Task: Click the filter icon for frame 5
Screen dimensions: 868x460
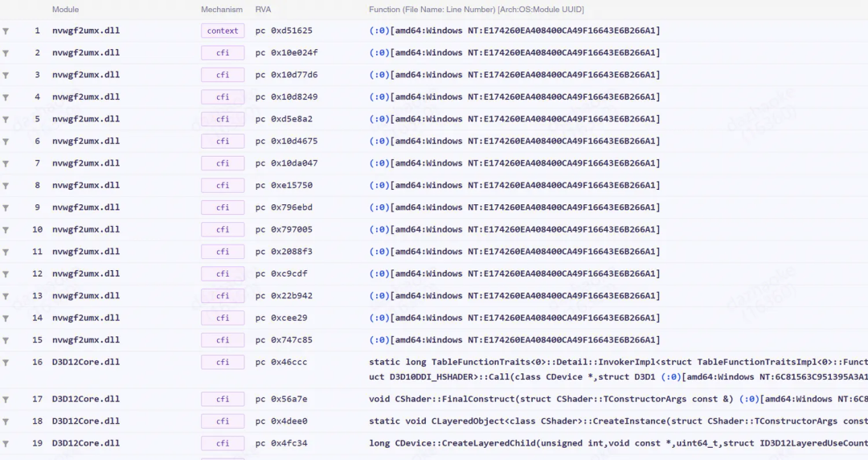Action: [6, 120]
